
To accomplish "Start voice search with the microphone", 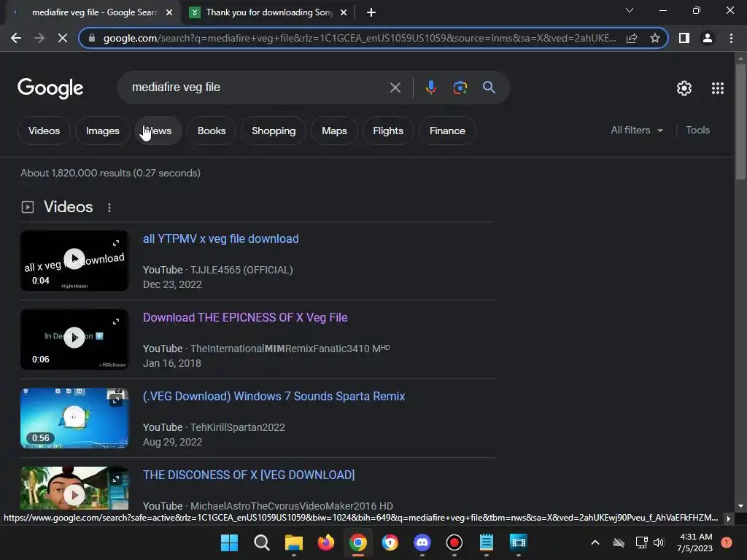I will pos(430,87).
